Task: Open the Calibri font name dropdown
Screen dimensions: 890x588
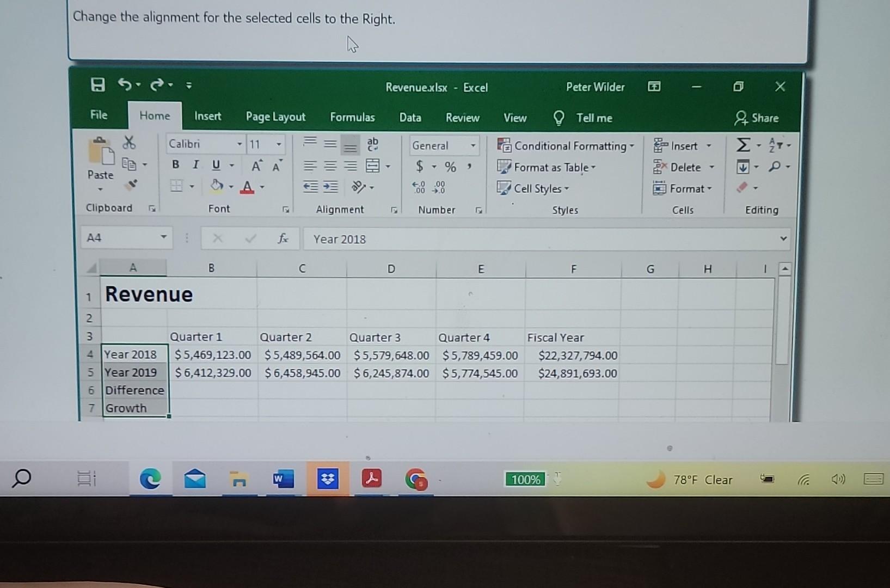Action: pyautogui.click(x=240, y=144)
